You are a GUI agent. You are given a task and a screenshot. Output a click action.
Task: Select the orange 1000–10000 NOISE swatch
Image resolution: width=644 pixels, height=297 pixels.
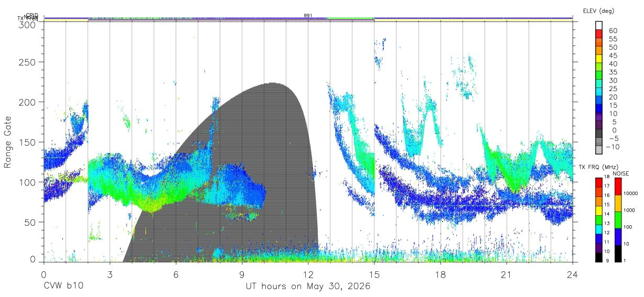(618, 203)
